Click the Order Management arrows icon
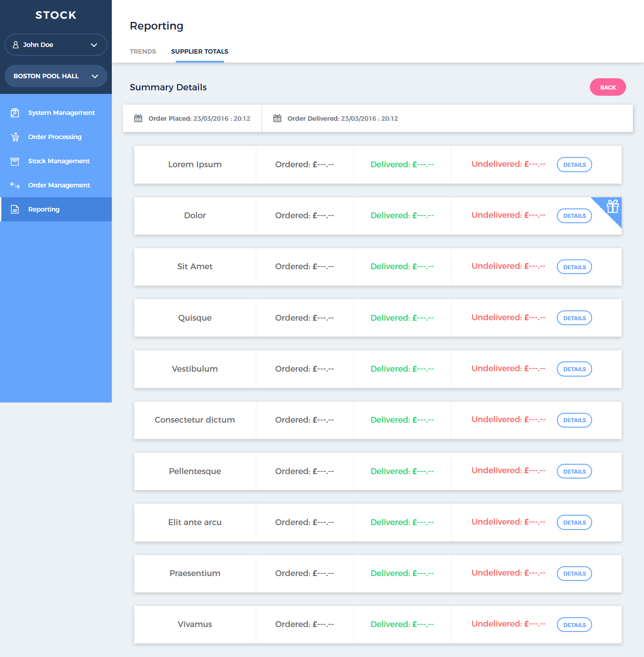Screen dimensions: 644x657 [x=15, y=185]
